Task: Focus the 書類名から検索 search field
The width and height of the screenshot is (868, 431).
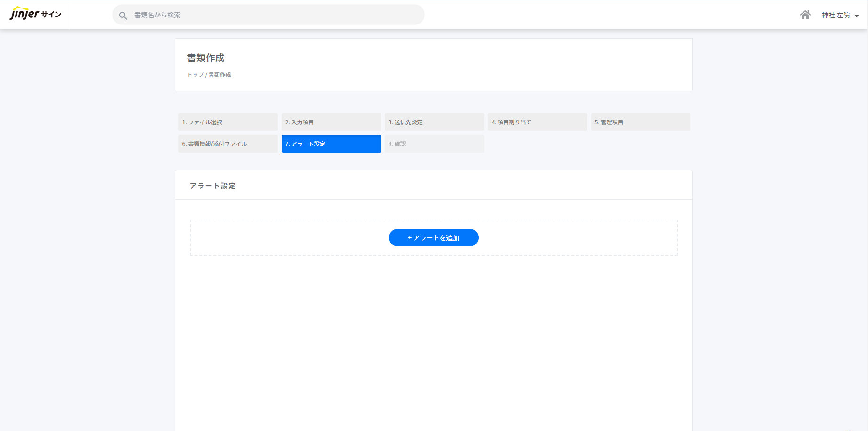Action: pos(273,15)
